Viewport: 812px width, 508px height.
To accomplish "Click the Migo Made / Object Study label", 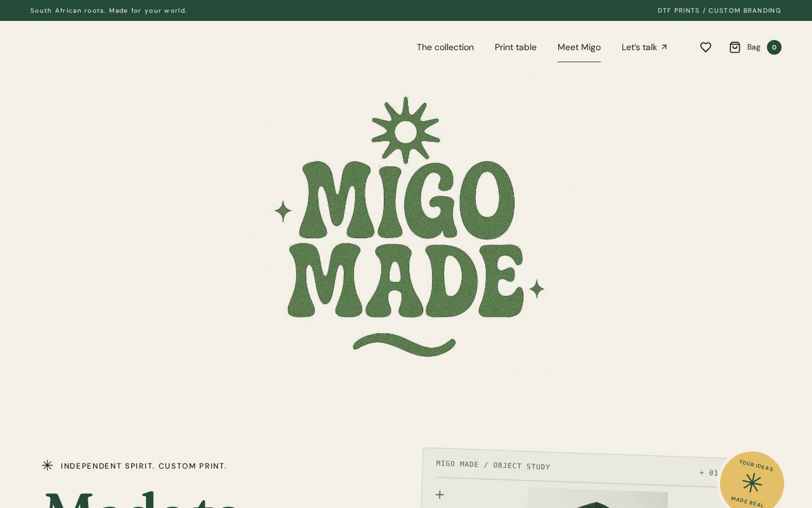I will [493, 465].
